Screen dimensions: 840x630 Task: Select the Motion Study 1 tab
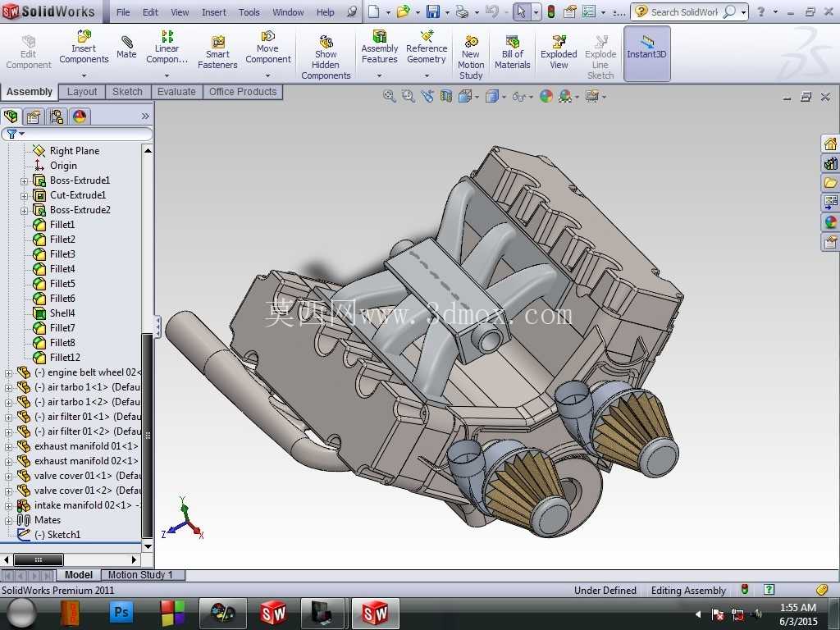click(140, 575)
